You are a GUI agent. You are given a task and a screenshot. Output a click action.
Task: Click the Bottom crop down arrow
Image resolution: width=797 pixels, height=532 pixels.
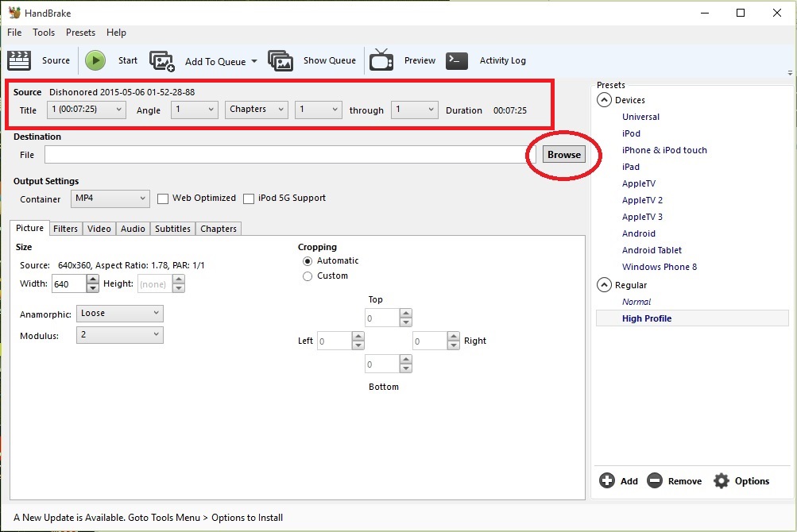[x=405, y=368]
